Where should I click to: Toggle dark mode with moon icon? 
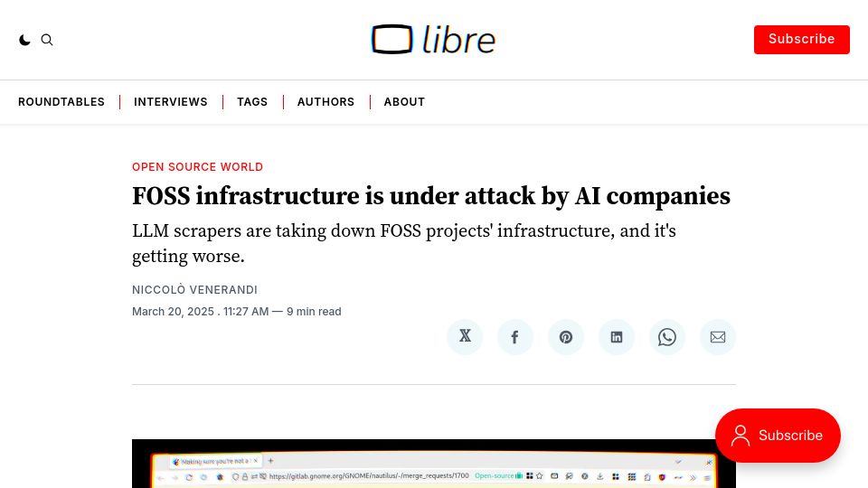(24, 40)
